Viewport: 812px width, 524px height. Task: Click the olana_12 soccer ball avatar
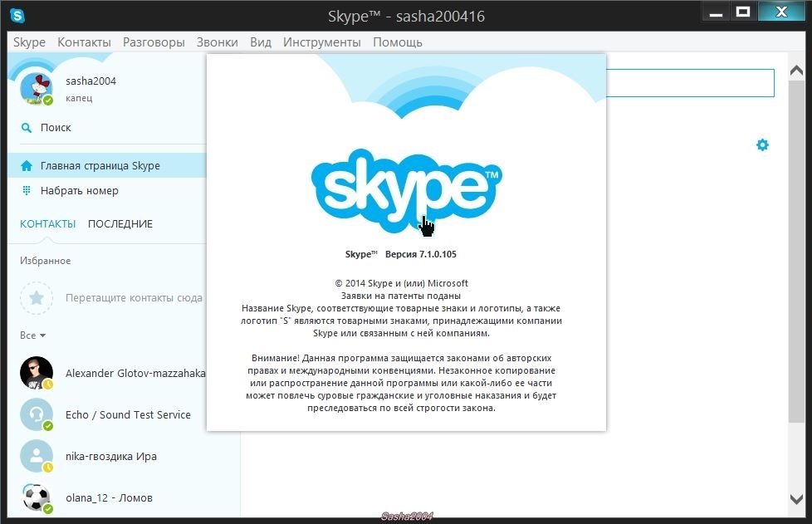pos(37,497)
